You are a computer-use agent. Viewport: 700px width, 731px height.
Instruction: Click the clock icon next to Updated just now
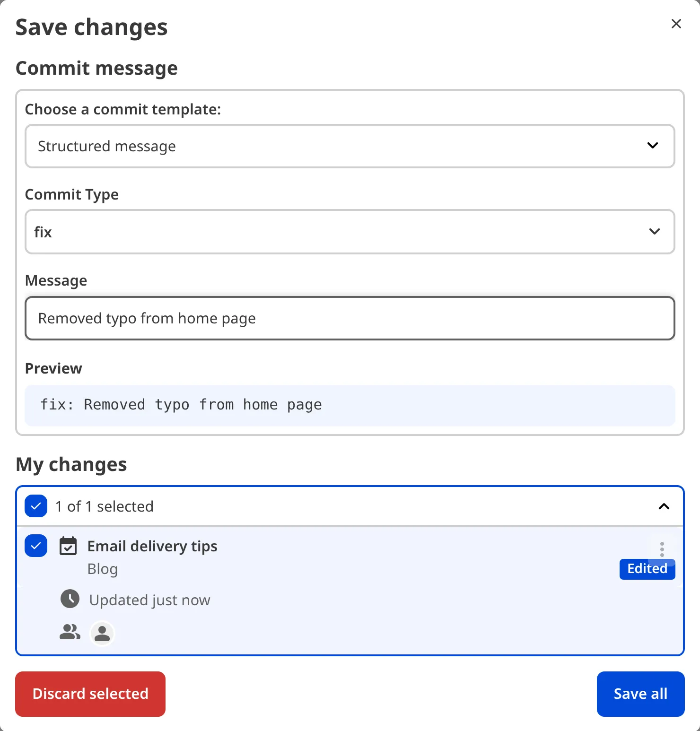tap(70, 599)
